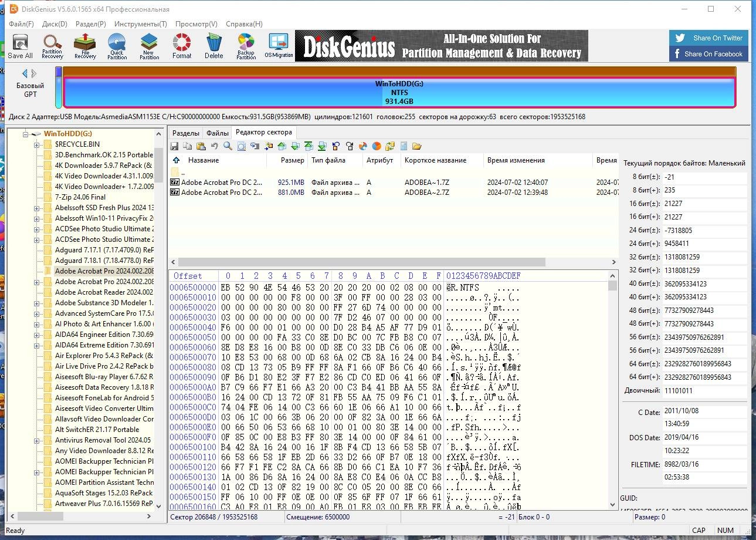Click the Delete partition icon

tap(213, 46)
